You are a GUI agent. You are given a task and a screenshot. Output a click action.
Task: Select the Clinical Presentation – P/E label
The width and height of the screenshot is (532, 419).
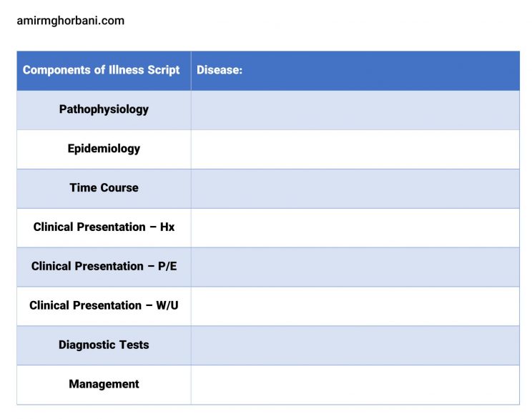point(104,267)
